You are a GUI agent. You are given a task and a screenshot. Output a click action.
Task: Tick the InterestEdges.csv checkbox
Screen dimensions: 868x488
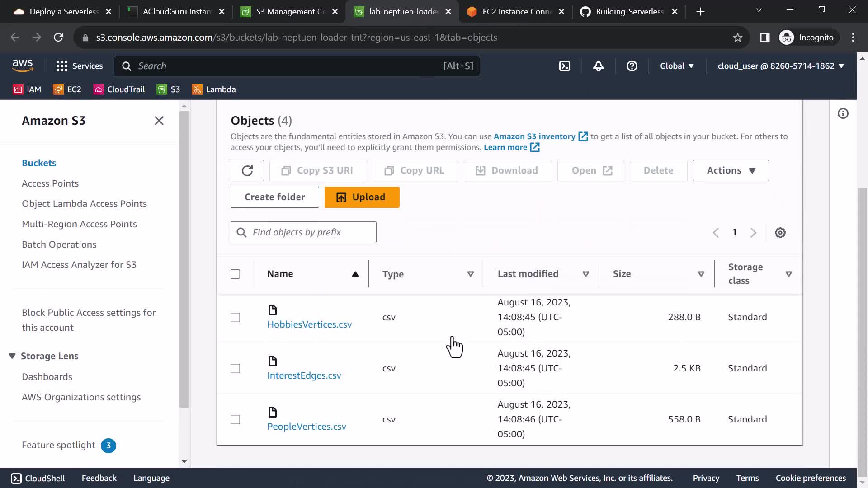pyautogui.click(x=235, y=369)
